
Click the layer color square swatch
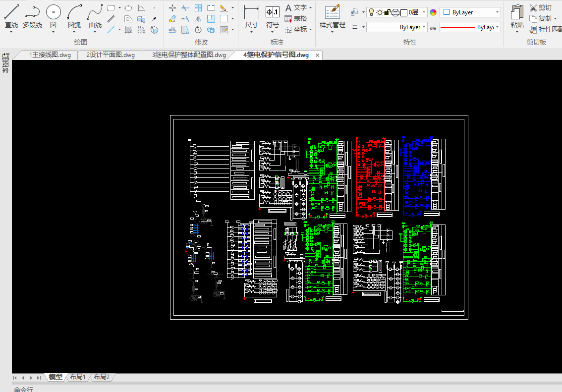click(x=404, y=12)
